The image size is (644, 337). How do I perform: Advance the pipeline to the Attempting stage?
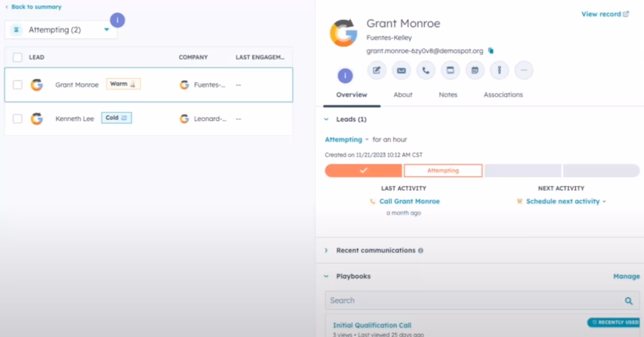coord(443,170)
